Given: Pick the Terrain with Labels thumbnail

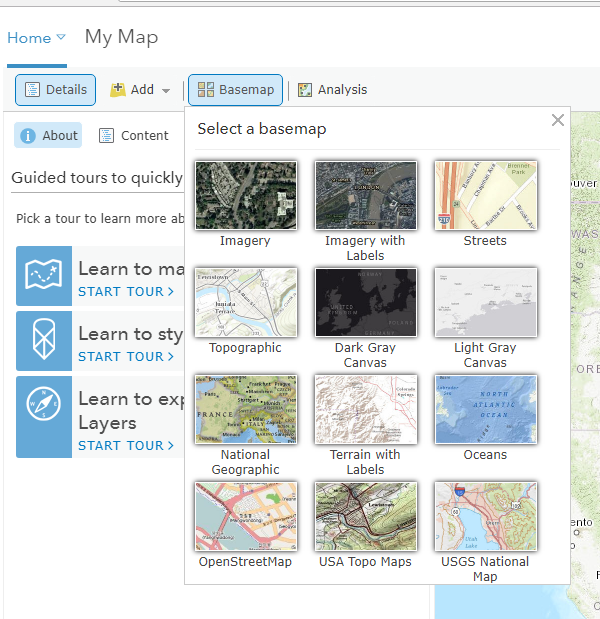Looking at the screenshot, I should pyautogui.click(x=366, y=409).
